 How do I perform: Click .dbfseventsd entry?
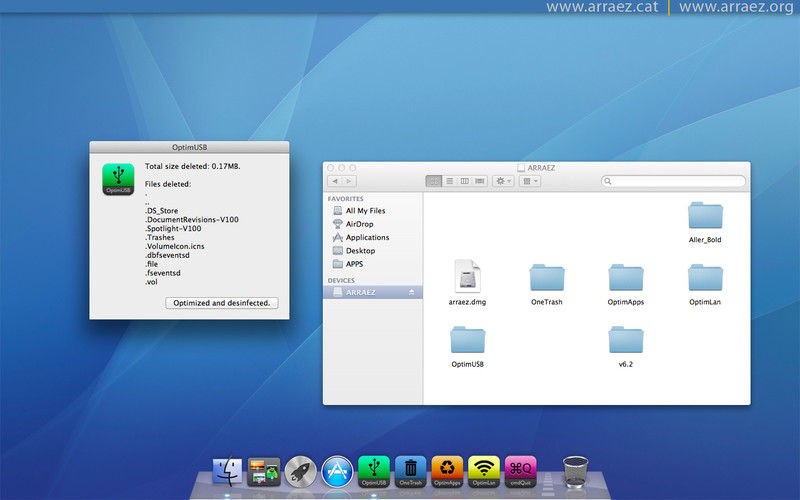167,255
